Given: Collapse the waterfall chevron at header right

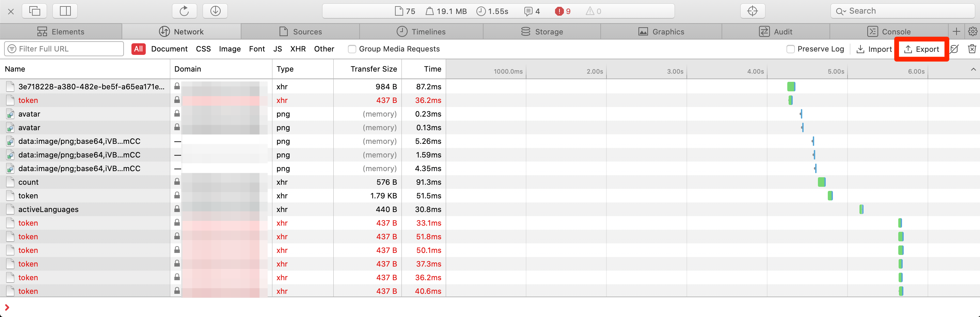Looking at the screenshot, I should click(x=973, y=69).
